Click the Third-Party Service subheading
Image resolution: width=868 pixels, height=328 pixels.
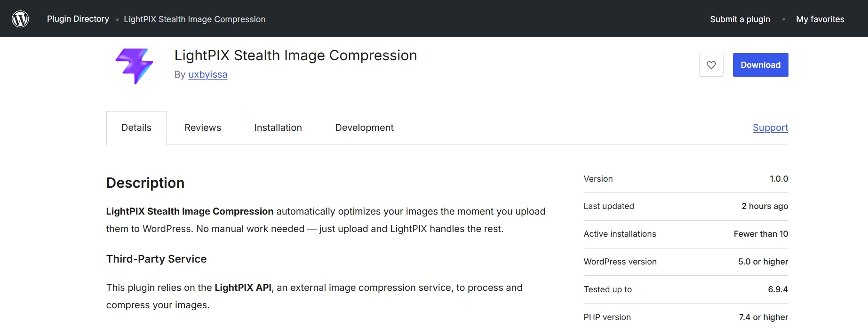(x=156, y=259)
